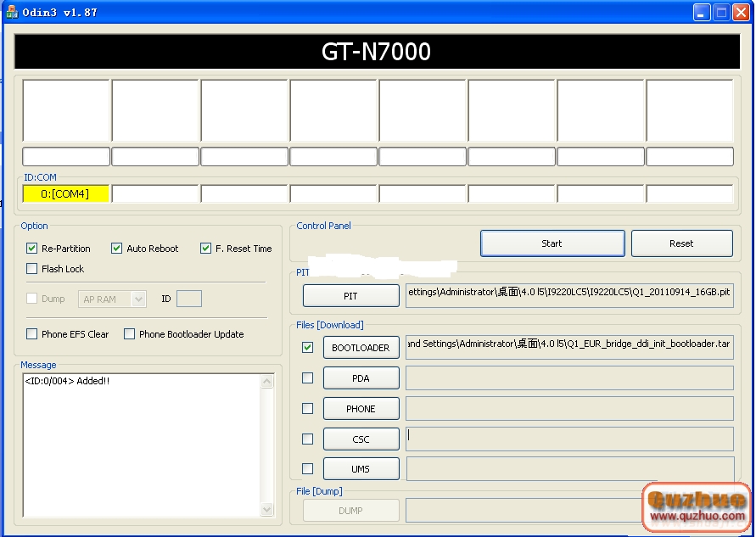Click the '<ID:0/004> Added!!' log line
The height and width of the screenshot is (537, 756).
click(67, 381)
